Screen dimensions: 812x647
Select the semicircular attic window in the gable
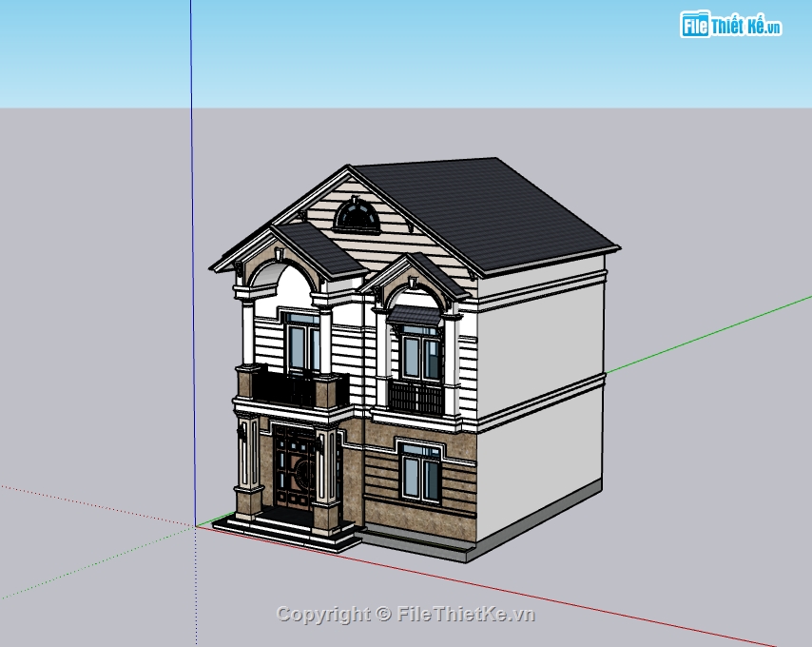click(x=357, y=217)
